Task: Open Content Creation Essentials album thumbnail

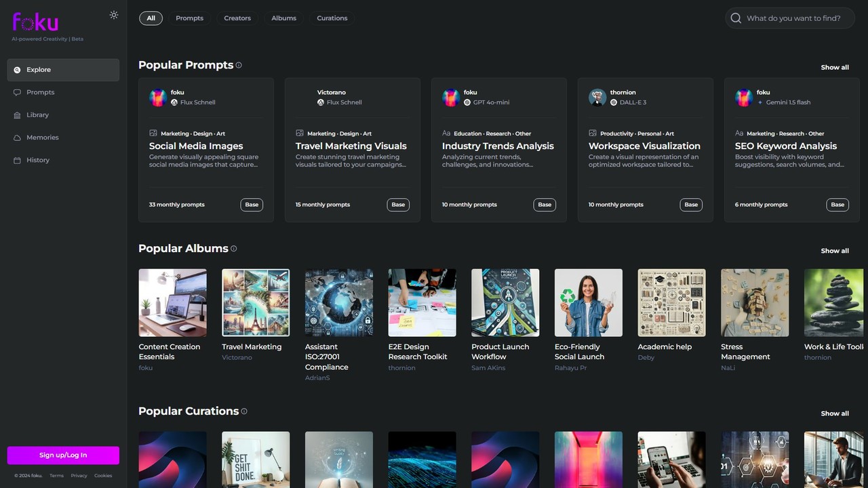Action: pyautogui.click(x=173, y=303)
